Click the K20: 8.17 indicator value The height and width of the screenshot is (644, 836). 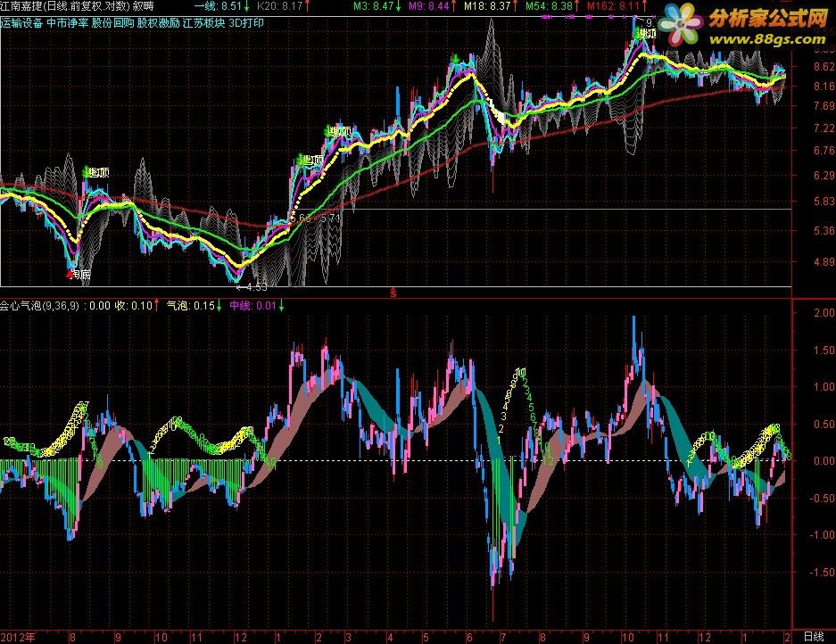tap(283, 6)
